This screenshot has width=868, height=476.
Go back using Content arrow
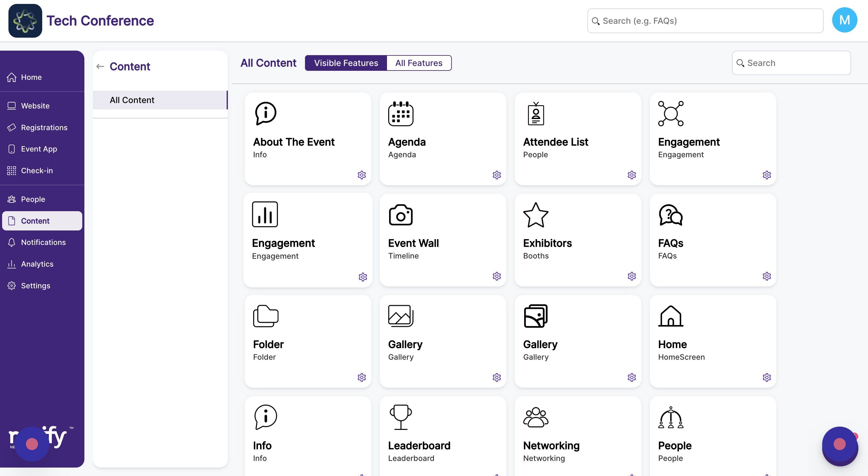(100, 66)
